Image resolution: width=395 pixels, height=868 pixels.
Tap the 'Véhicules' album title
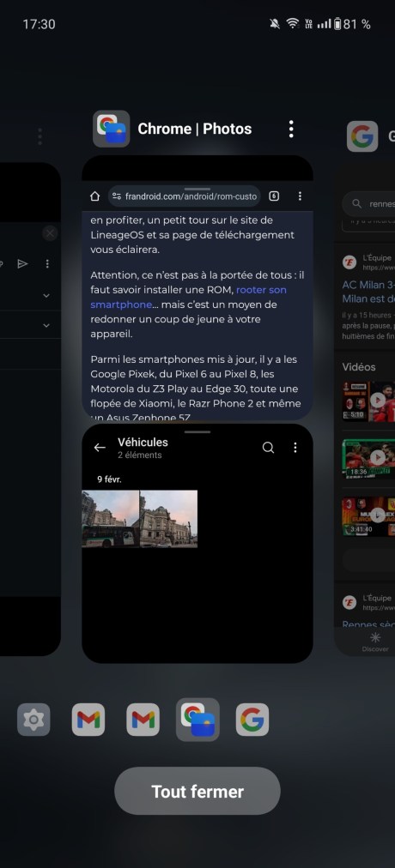click(x=143, y=443)
